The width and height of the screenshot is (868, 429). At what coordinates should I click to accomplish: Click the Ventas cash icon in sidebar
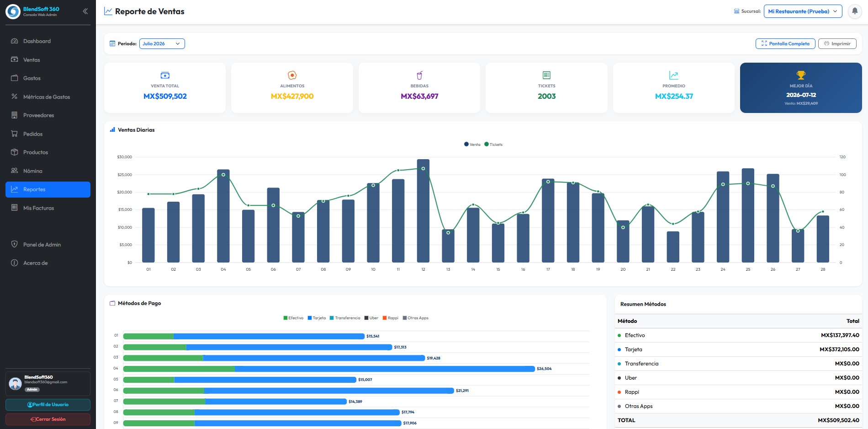(x=15, y=60)
